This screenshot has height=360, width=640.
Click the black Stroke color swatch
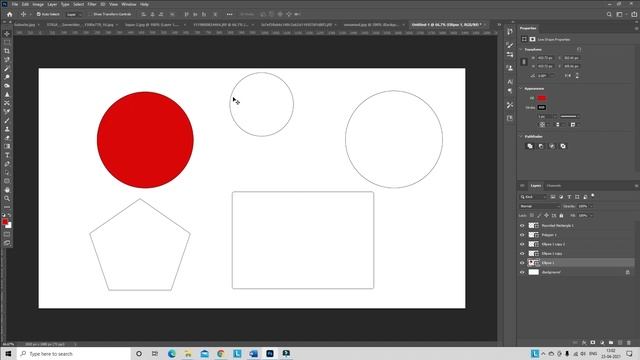[542, 107]
